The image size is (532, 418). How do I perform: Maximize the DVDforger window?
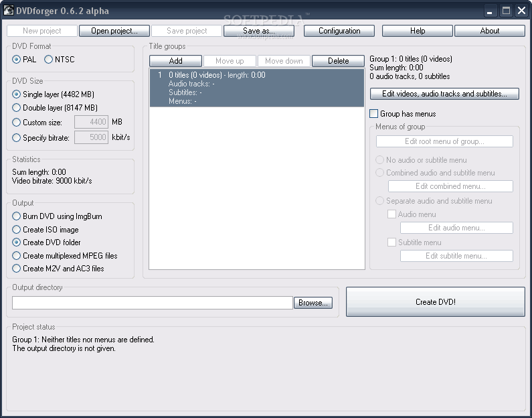(506, 11)
